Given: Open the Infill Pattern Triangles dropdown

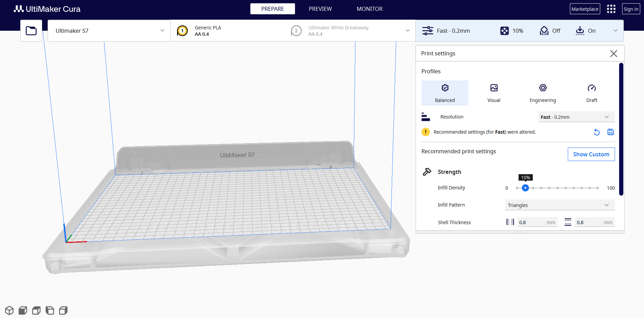Looking at the screenshot, I should [560, 205].
